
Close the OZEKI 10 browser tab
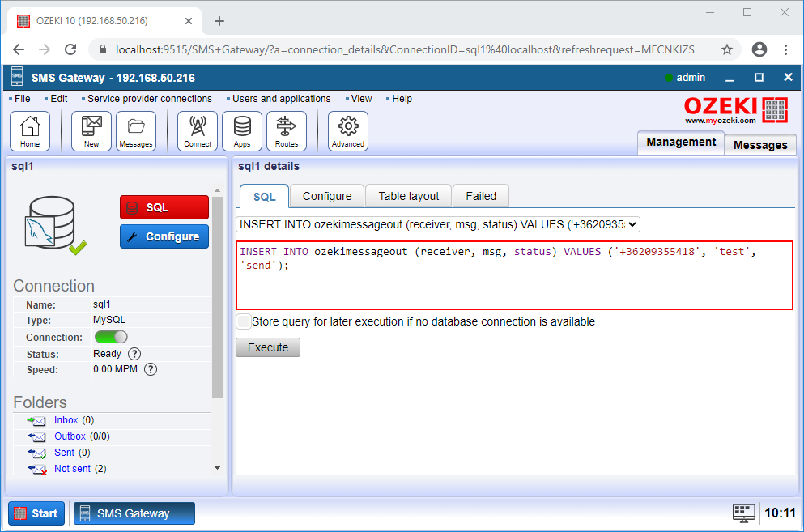(x=188, y=21)
